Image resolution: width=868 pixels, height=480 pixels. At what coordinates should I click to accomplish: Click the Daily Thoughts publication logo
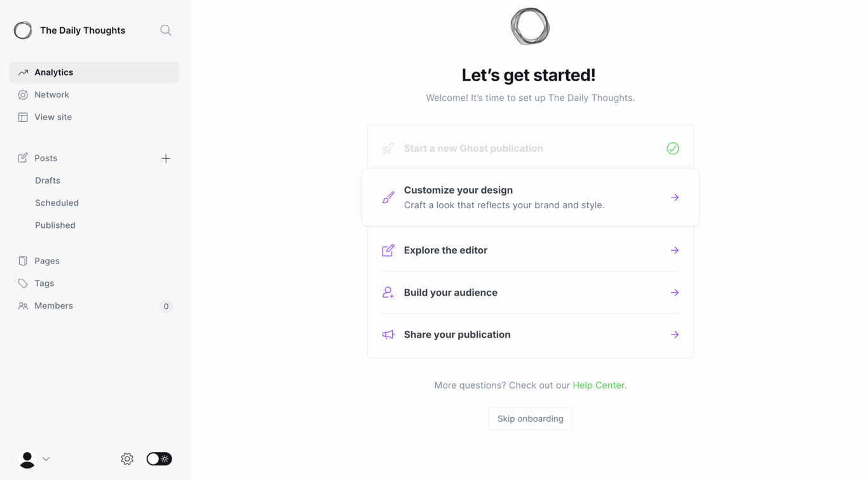22,30
